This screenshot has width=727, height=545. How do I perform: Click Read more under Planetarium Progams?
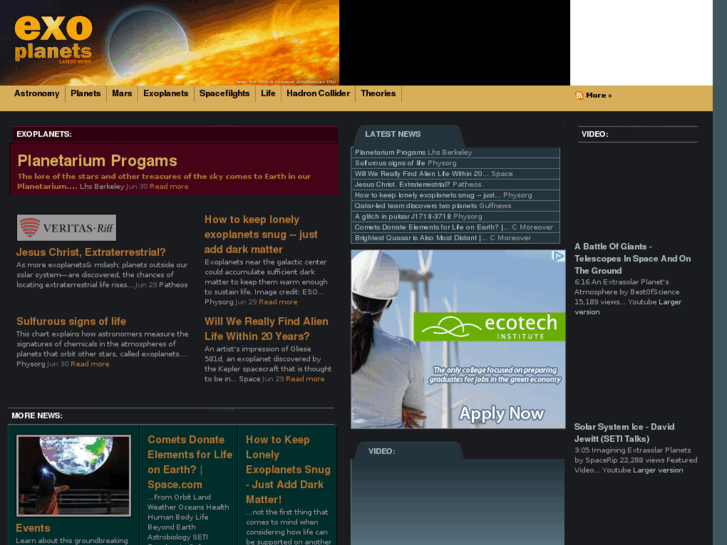click(169, 186)
